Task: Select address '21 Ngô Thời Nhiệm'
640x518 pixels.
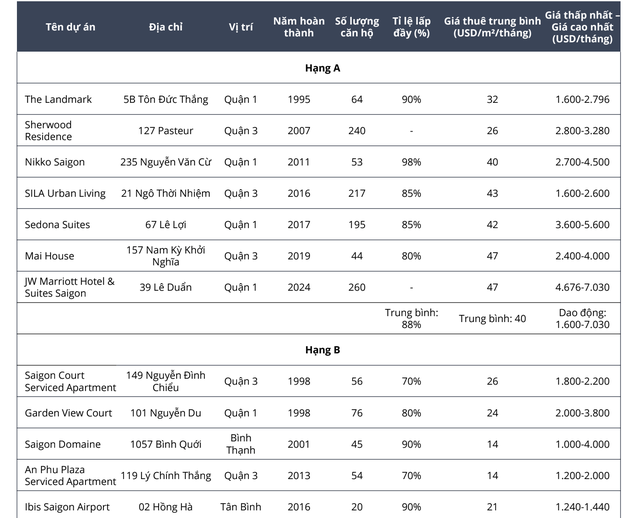Action: (x=166, y=193)
